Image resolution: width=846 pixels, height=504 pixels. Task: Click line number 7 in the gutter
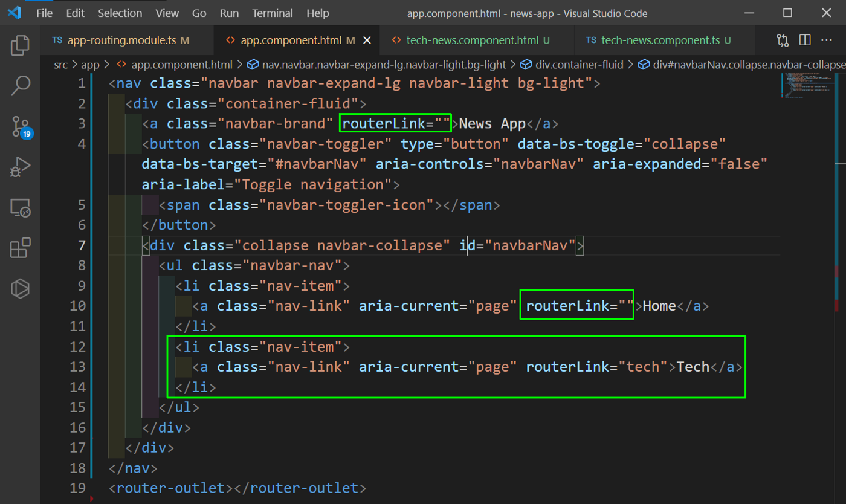click(x=81, y=245)
